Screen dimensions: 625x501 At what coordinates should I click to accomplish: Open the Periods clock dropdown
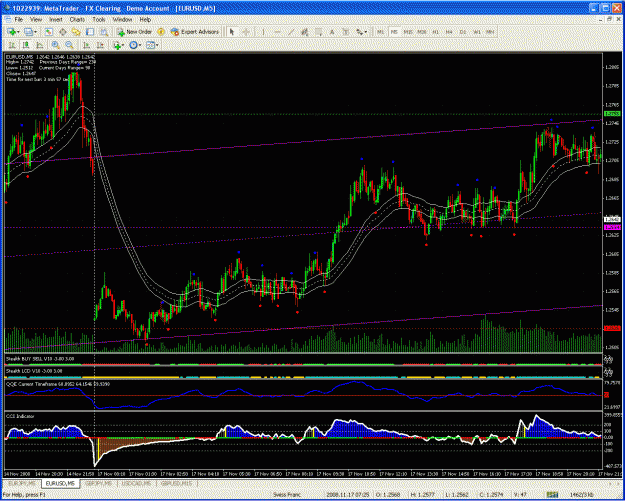(x=135, y=45)
